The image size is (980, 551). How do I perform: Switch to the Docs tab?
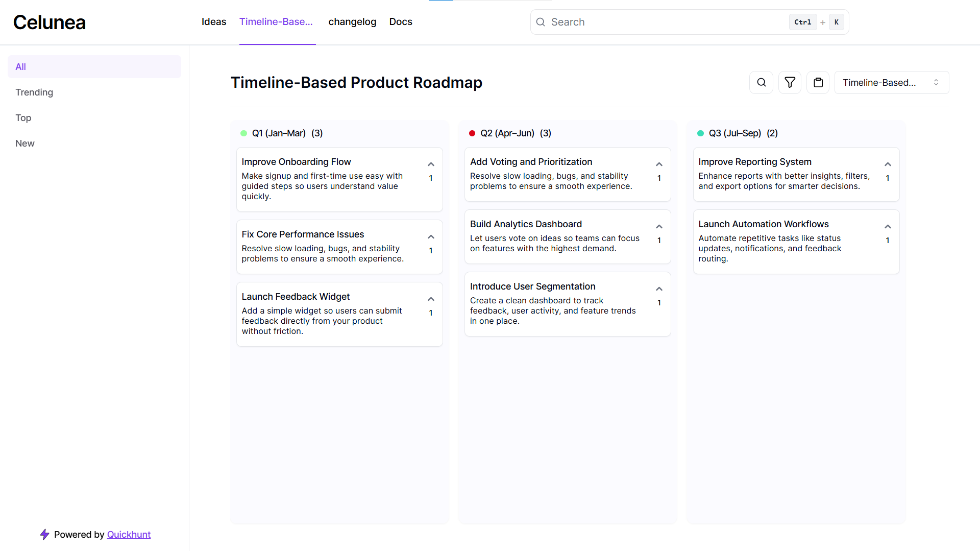[400, 22]
